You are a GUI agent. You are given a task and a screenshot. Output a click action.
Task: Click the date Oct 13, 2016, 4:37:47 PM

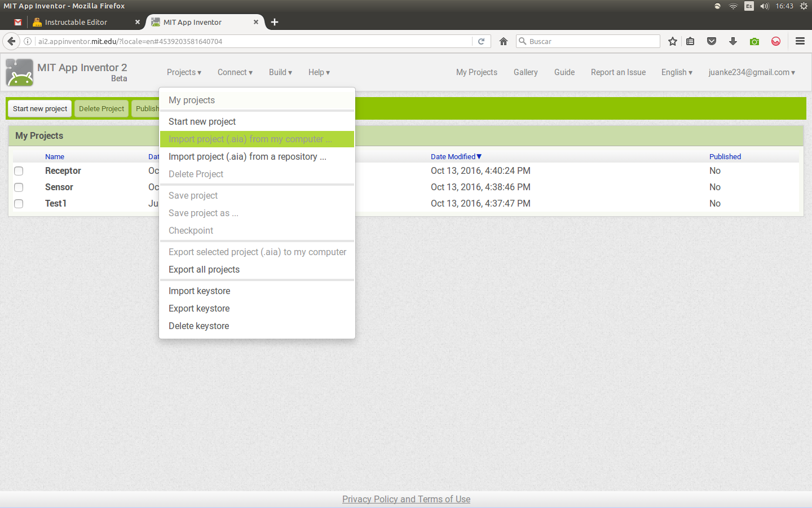click(x=480, y=203)
